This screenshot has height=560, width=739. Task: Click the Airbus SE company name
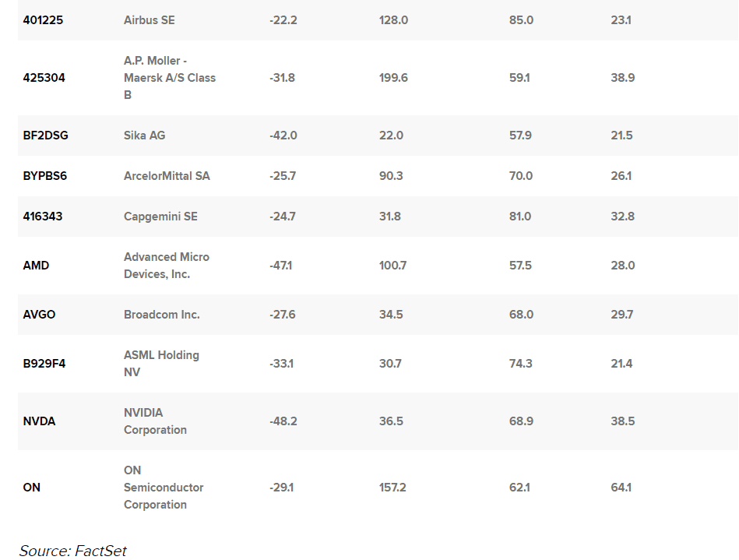click(149, 20)
